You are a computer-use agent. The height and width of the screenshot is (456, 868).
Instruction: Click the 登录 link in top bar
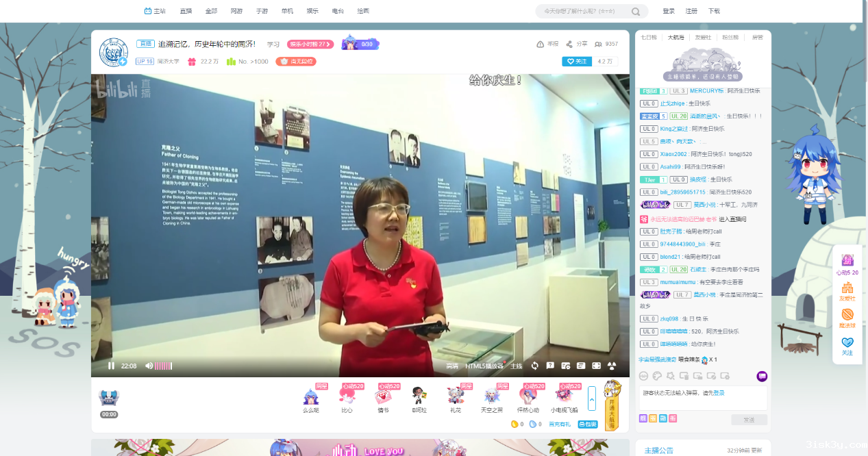click(669, 11)
